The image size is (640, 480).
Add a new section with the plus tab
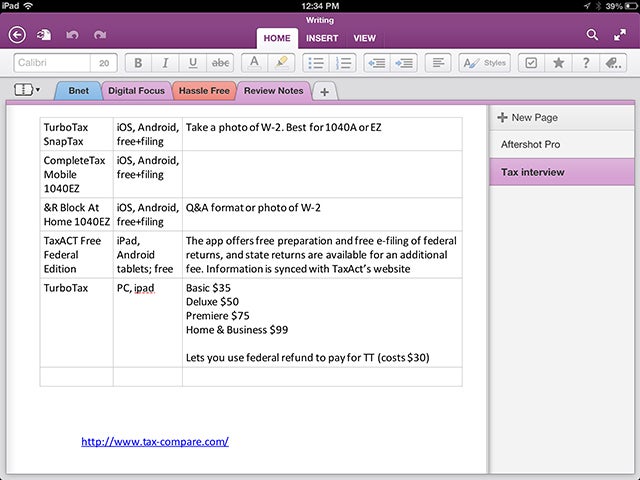(x=324, y=92)
